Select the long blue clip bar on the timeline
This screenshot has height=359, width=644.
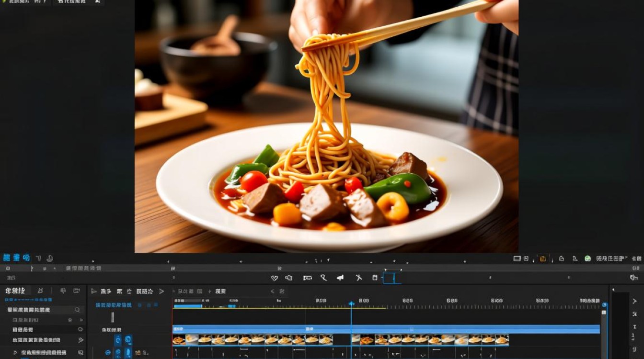pyautogui.click(x=386, y=329)
